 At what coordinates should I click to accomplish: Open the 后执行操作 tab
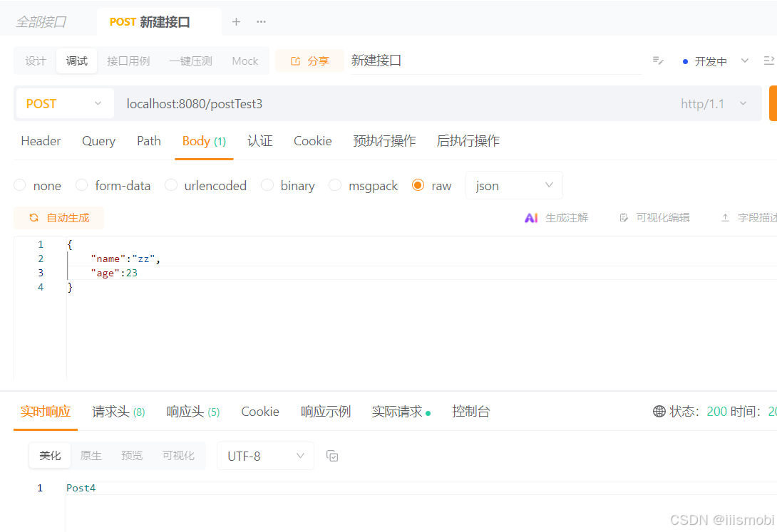[468, 141]
